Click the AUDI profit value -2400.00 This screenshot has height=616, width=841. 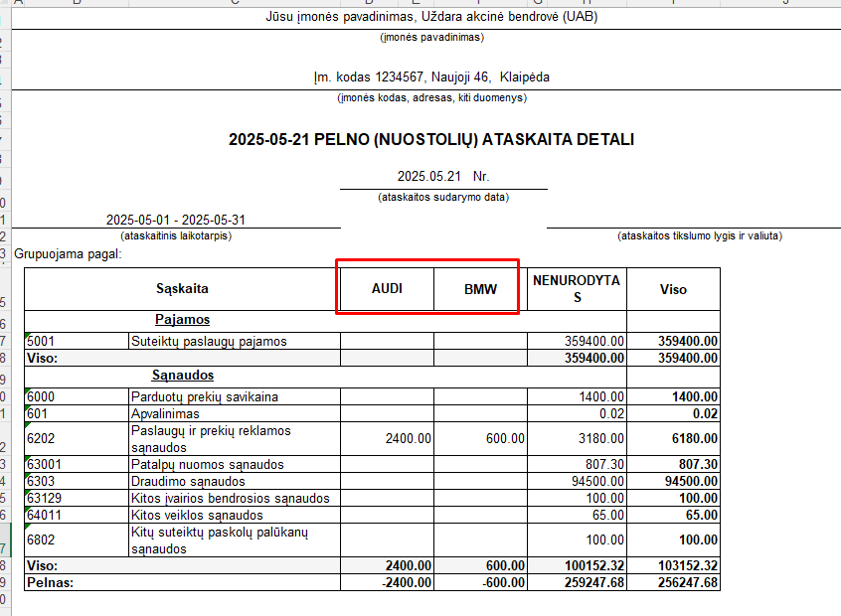tap(388, 583)
